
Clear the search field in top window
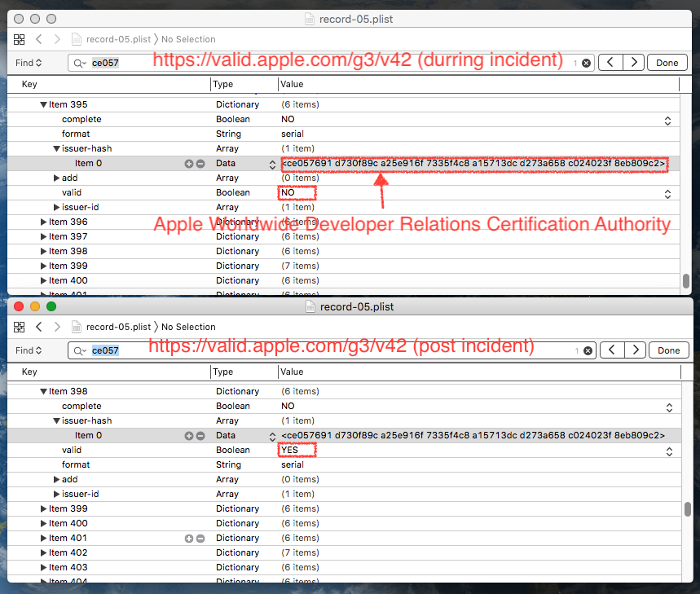click(x=586, y=63)
